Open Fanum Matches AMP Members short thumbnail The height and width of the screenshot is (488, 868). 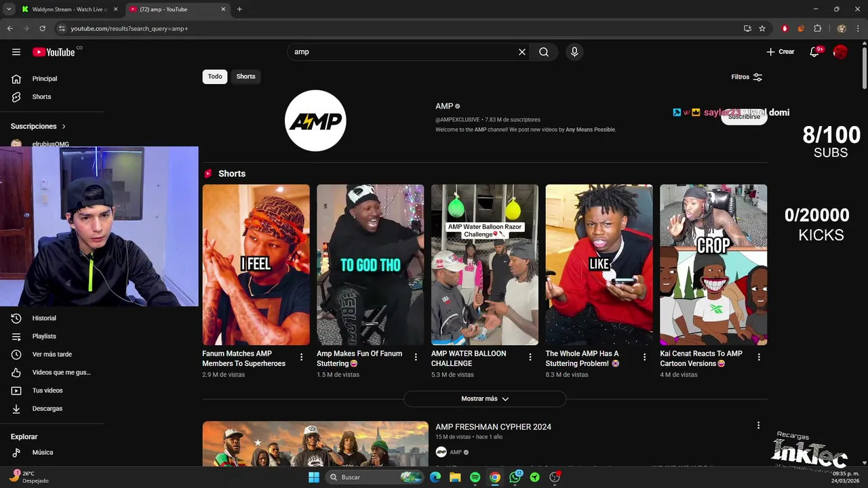pos(256,265)
